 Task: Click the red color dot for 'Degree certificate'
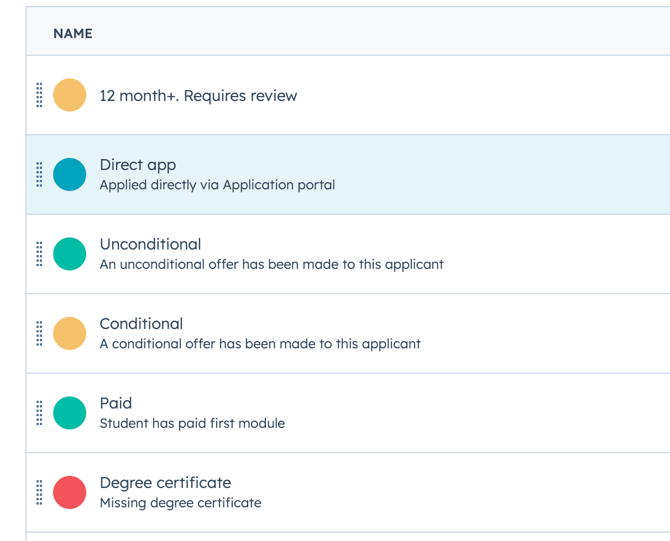click(x=70, y=492)
